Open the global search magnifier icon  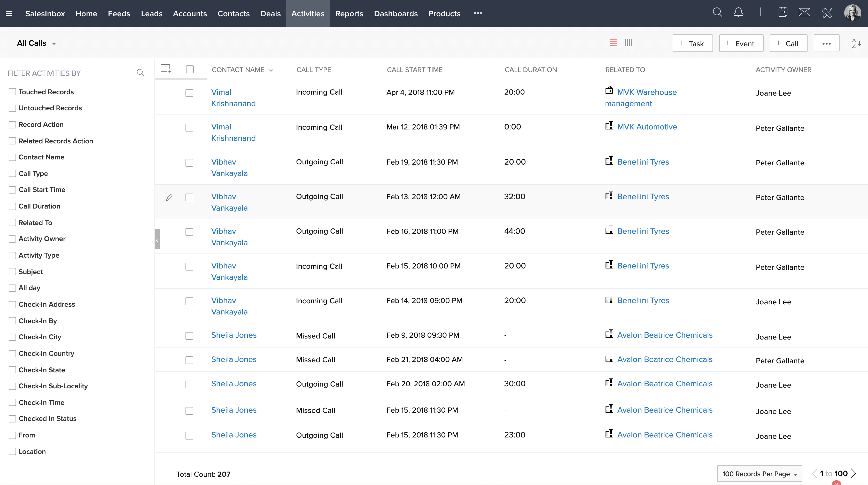(x=717, y=13)
